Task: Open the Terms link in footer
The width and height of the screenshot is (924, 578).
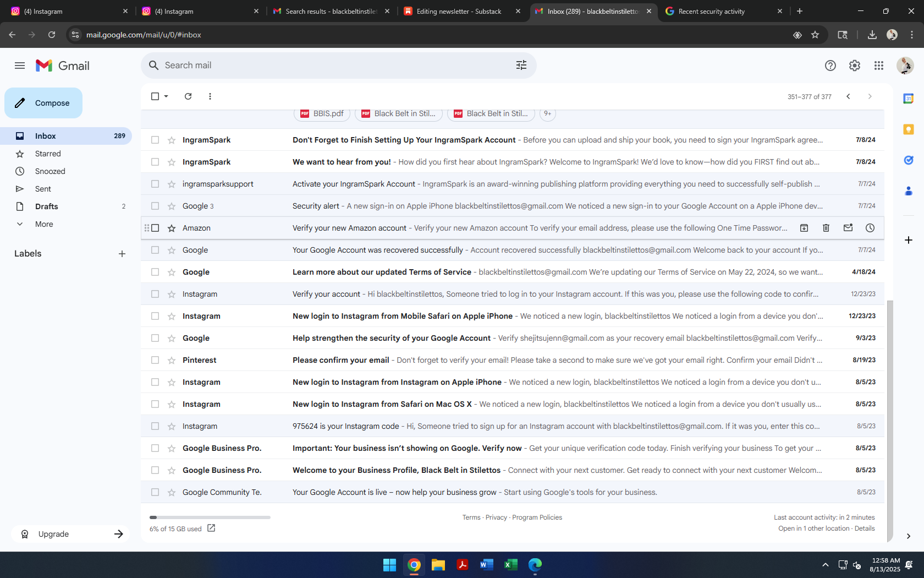Action: [471, 517]
